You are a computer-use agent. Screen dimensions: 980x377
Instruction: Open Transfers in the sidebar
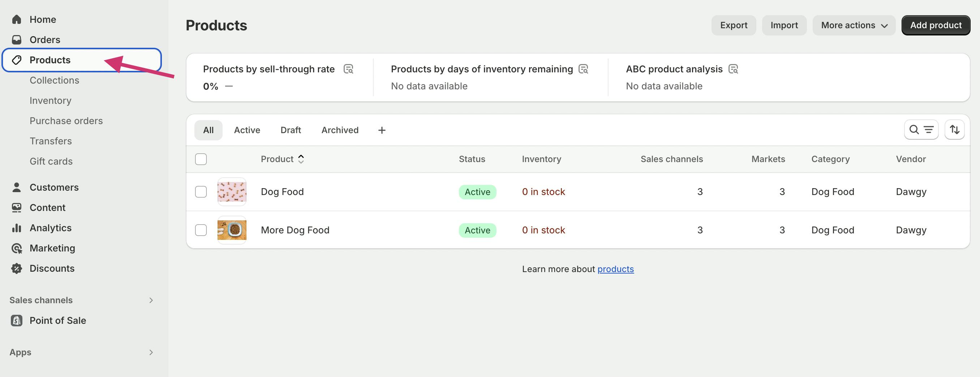pos(51,141)
